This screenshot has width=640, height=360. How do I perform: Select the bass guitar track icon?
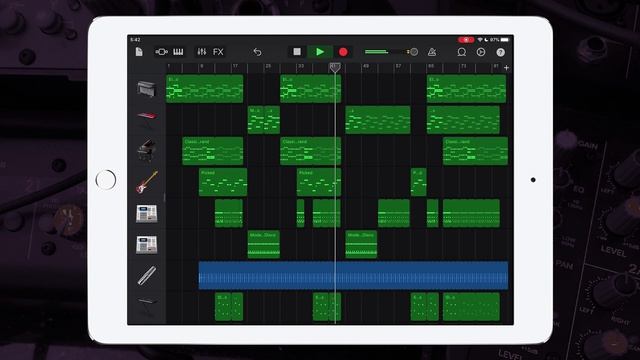(x=147, y=182)
